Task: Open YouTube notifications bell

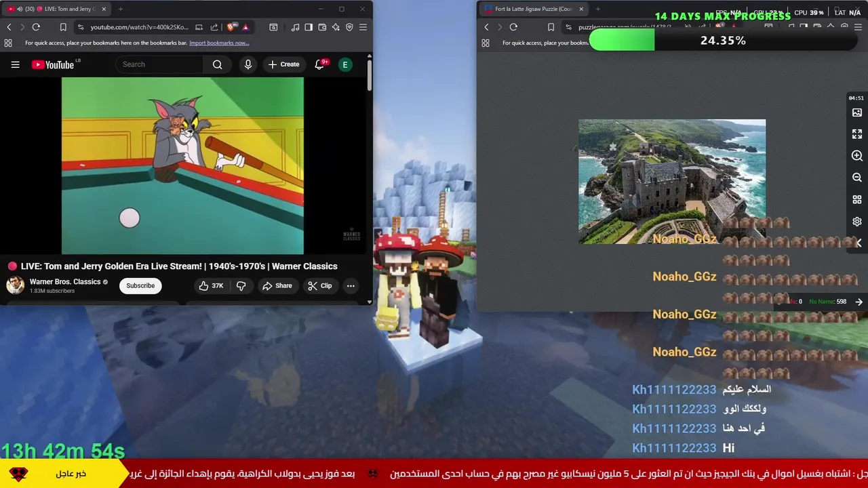Action: pyautogui.click(x=320, y=64)
